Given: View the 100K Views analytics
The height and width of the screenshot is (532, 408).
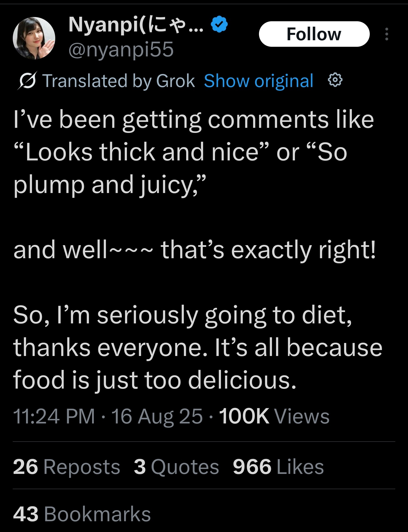Looking at the screenshot, I should click(274, 416).
